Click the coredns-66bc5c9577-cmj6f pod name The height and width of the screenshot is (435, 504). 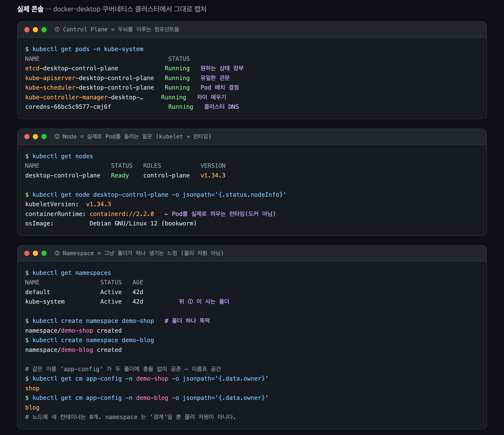pos(68,107)
